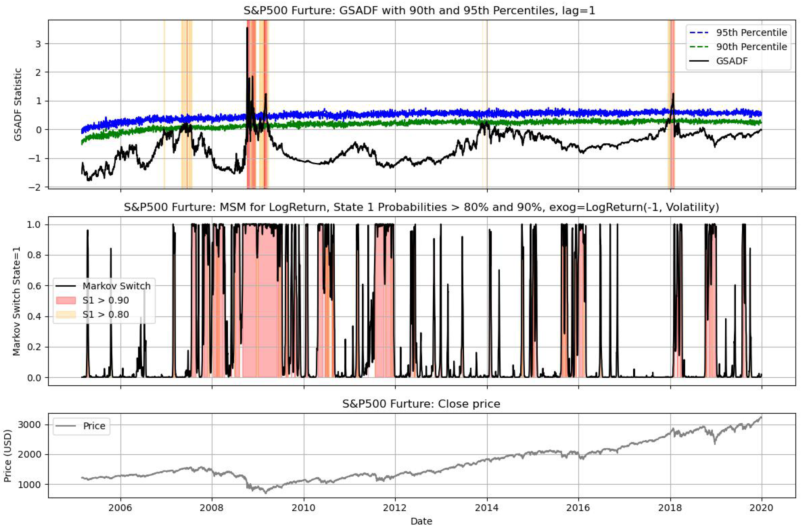Click the 3000 price axis tick label

pyautogui.click(x=29, y=425)
